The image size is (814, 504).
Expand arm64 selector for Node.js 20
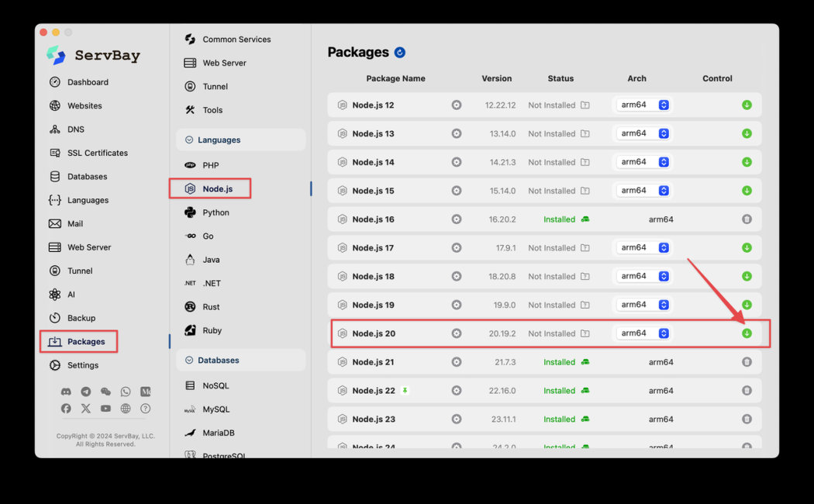point(643,333)
